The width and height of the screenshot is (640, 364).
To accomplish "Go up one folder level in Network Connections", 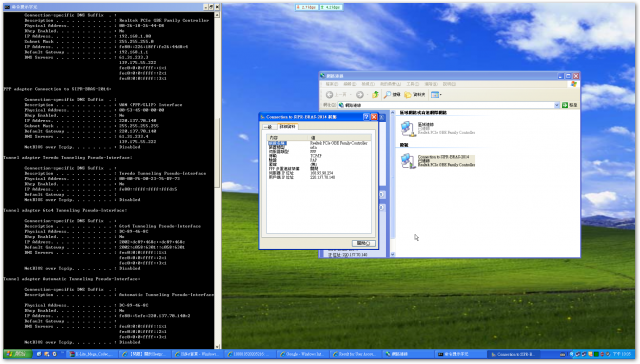I will pyautogui.click(x=375, y=95).
